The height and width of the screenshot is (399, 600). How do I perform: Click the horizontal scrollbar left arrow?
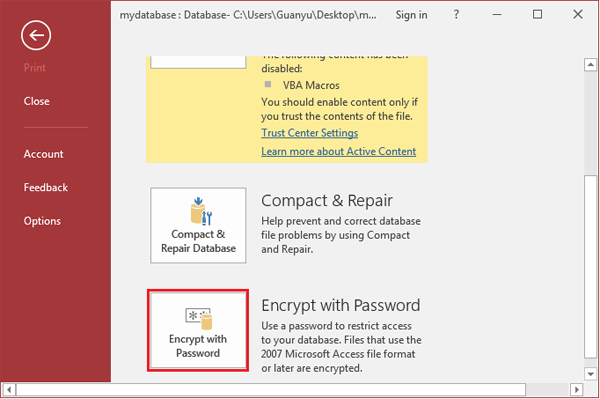tap(9, 390)
